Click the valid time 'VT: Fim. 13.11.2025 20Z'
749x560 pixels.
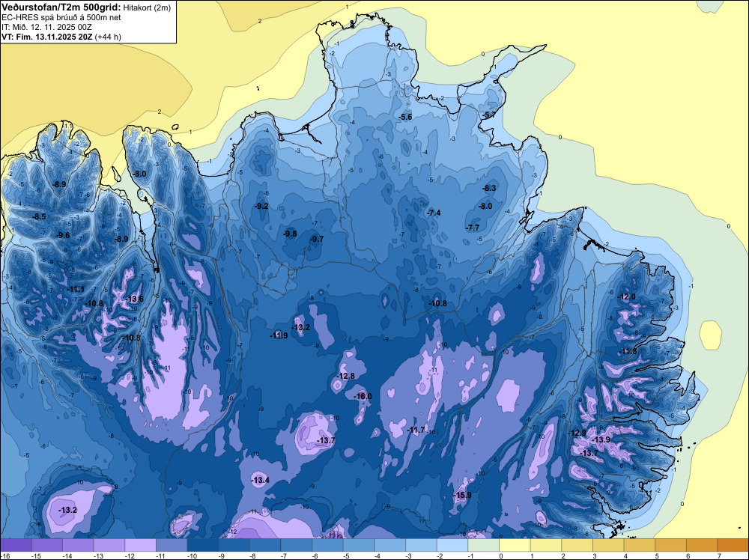tap(47, 37)
